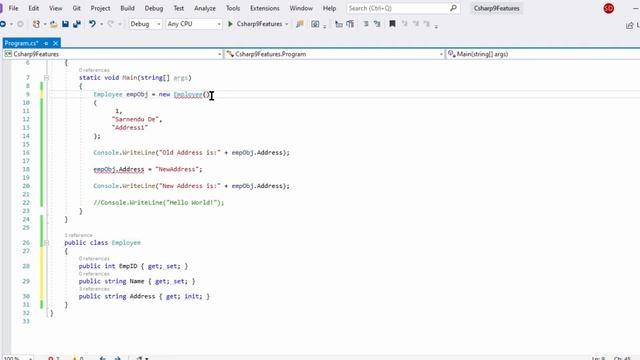Click the "3 references" link above Address property
The width and height of the screenshot is (640, 360).
(94, 289)
